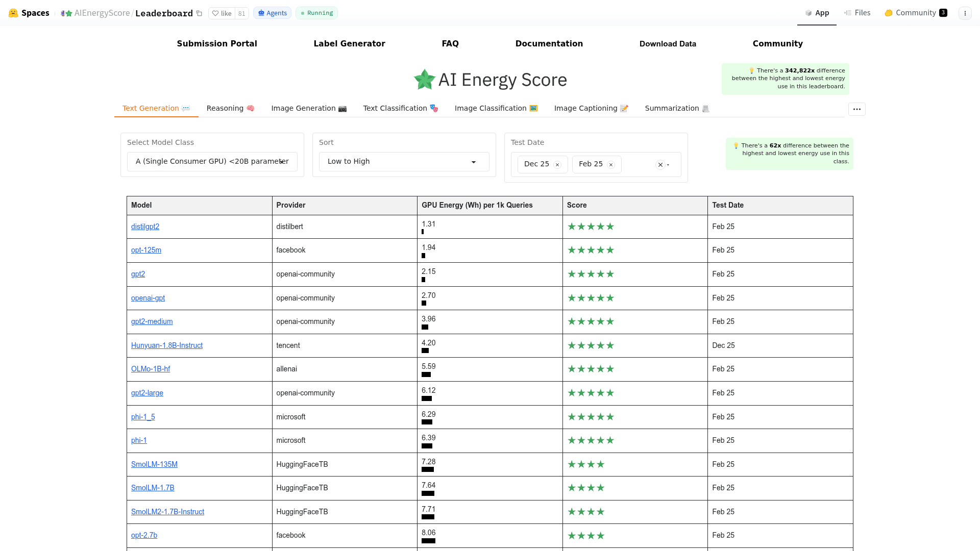
Task: Switch to the Image Captioning tab
Action: [591, 108]
